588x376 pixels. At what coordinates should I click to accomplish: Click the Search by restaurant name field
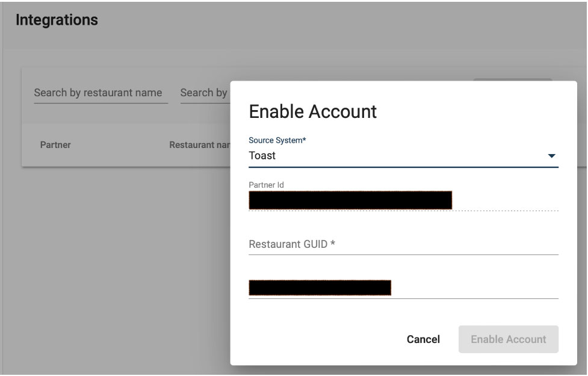pyautogui.click(x=101, y=93)
